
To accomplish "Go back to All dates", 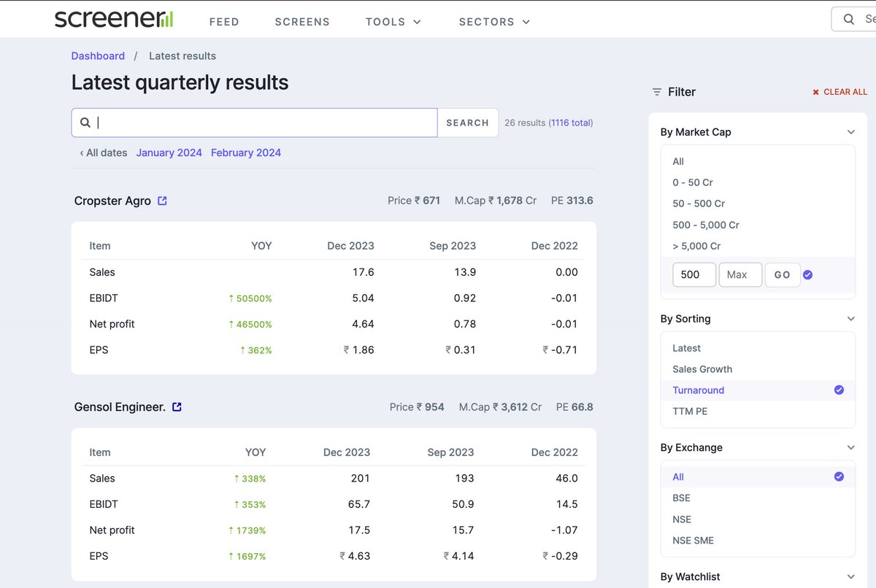I will click(104, 152).
